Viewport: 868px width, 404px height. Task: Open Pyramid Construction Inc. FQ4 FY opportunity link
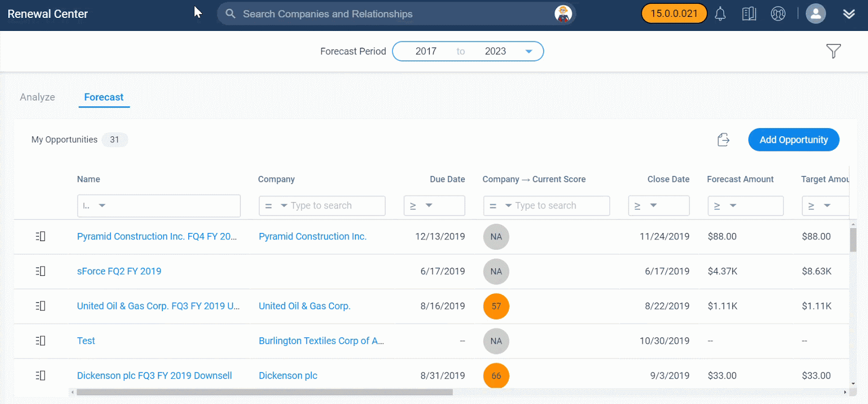[x=157, y=236]
